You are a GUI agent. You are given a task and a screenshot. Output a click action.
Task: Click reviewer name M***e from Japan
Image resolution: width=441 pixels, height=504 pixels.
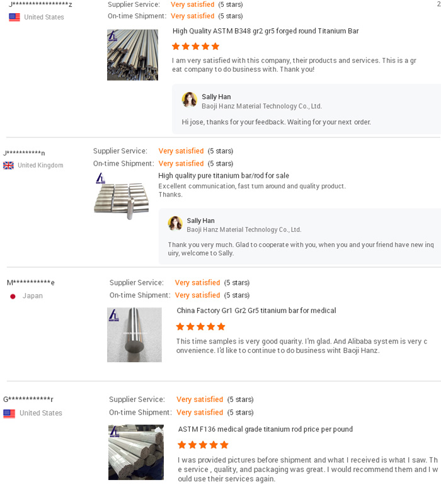point(30,283)
